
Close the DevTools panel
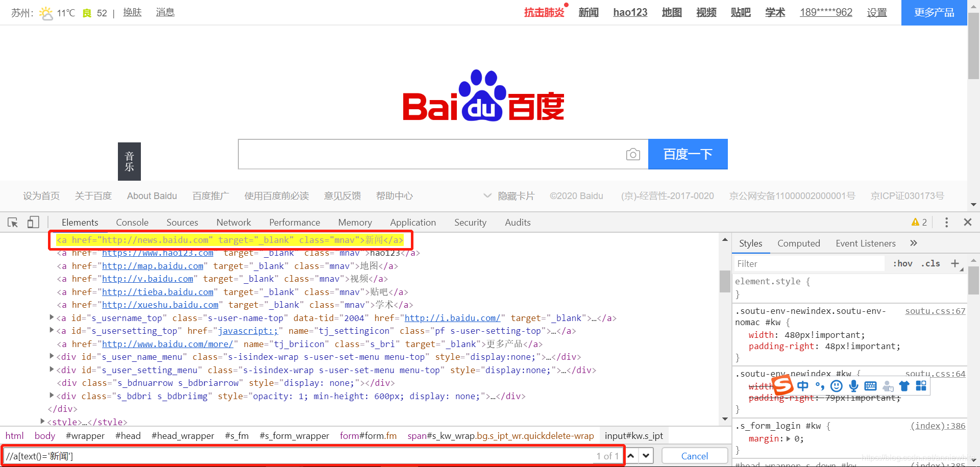(967, 223)
